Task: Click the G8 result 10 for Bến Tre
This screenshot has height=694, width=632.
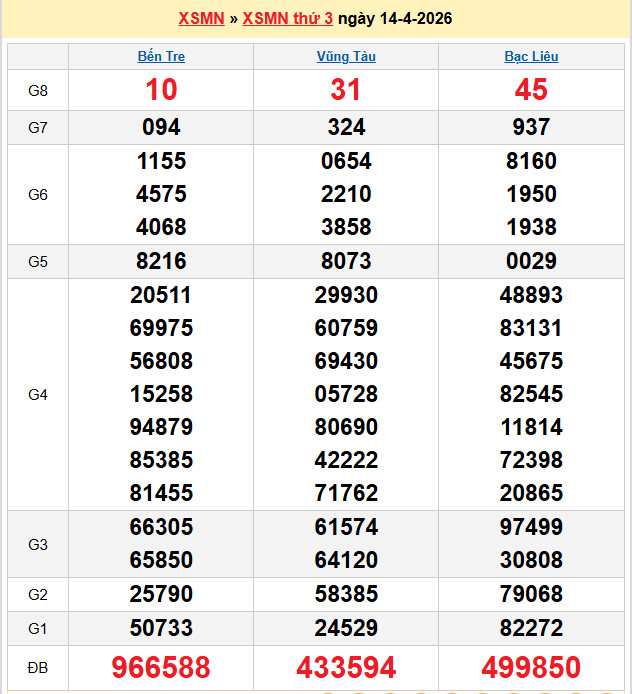Action: coord(161,90)
